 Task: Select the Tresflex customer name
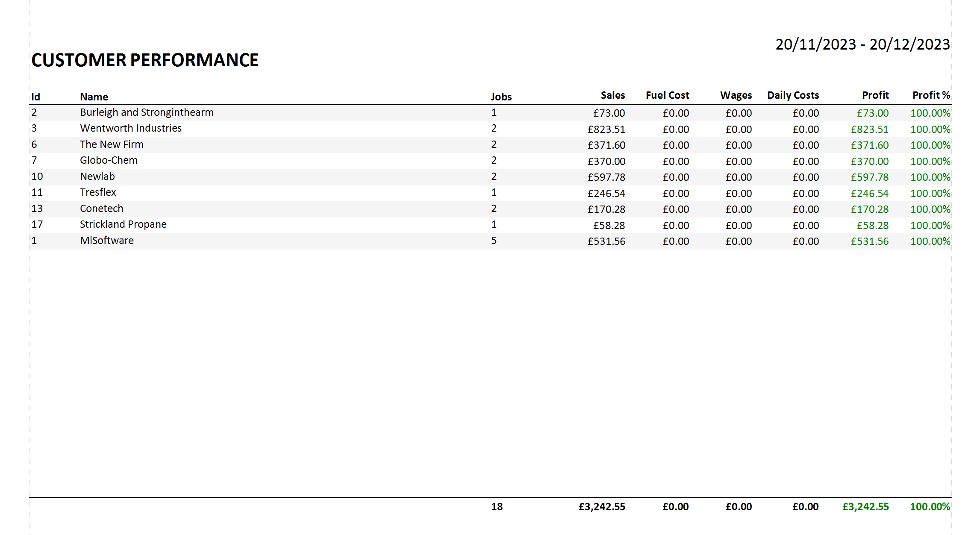(x=98, y=192)
